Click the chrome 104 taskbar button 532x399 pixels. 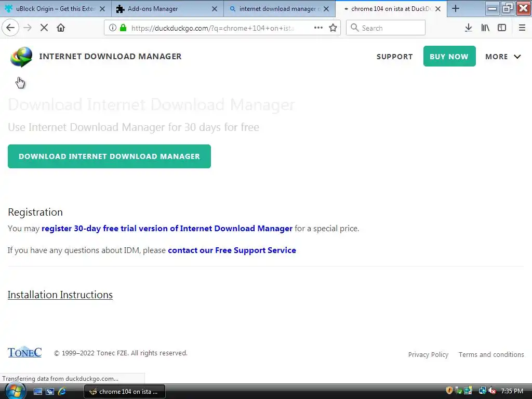[125, 392]
